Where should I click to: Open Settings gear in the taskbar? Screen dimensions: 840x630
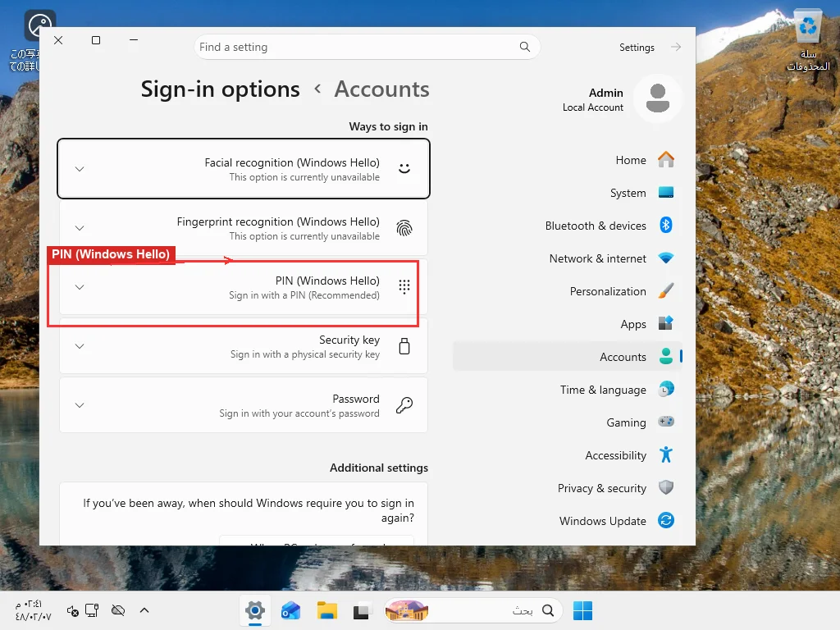(255, 610)
